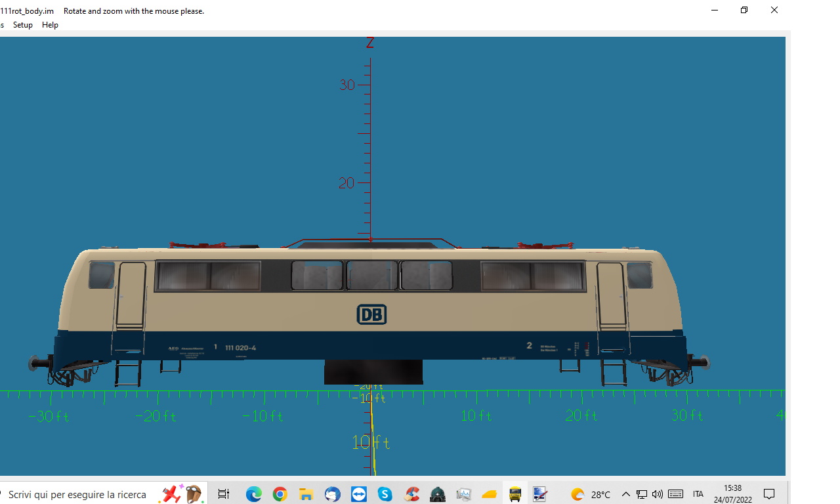Close the viewer window
The image size is (840, 504).
(774, 10)
